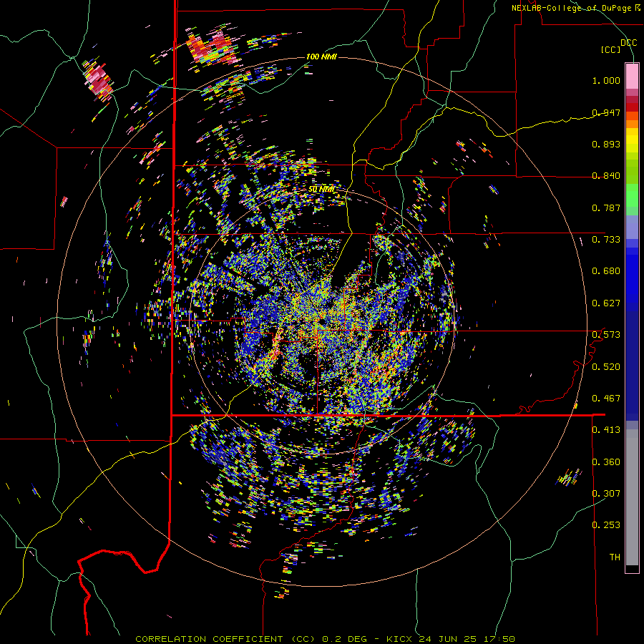Click the [CC] units label
Screen dimensions: 644x644
tap(611, 49)
